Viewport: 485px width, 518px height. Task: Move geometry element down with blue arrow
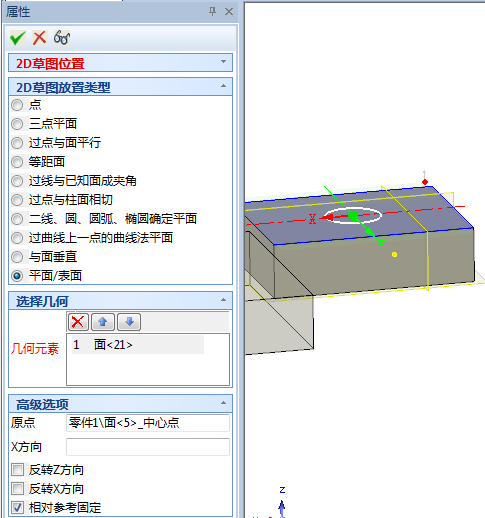(x=129, y=322)
